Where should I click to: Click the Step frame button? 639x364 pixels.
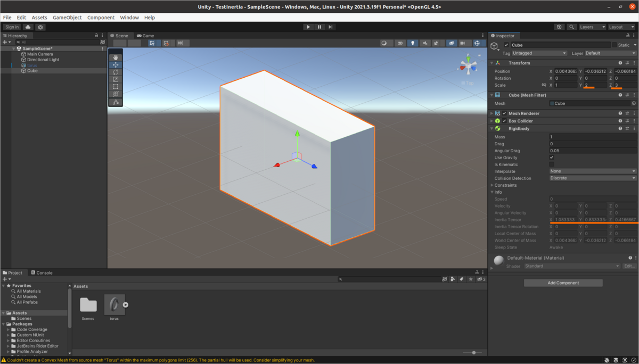click(331, 27)
